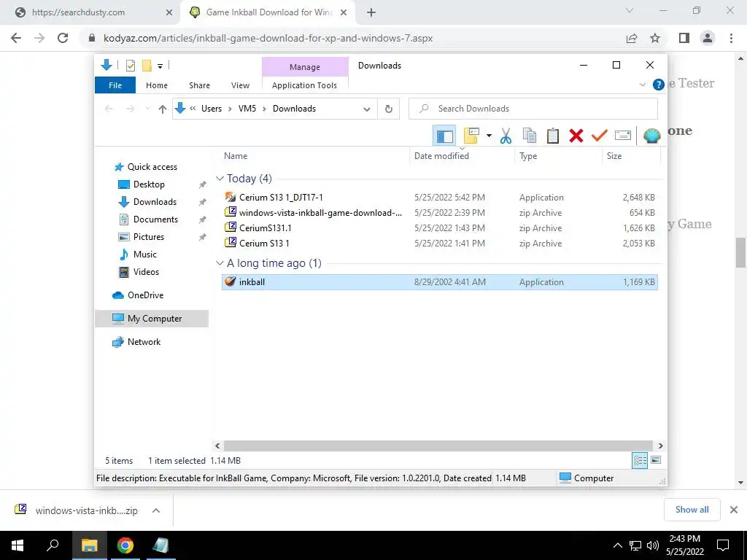Click the Cut scissors icon in Explorer toolbar
747x560 pixels.
click(x=506, y=136)
